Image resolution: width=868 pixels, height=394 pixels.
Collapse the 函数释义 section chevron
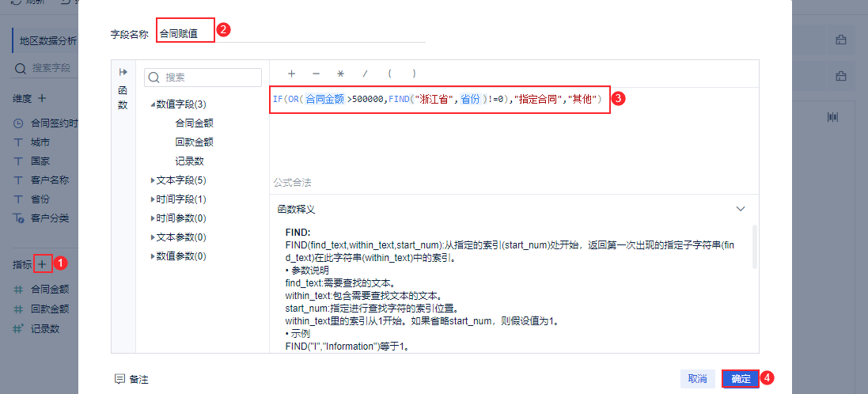click(x=740, y=209)
